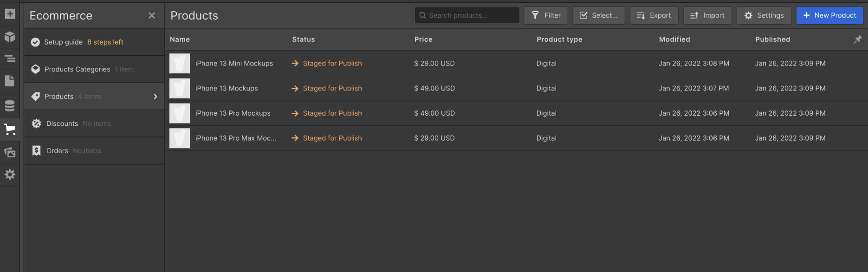Image resolution: width=868 pixels, height=272 pixels.
Task: Open the iPhone 13 Mini Mockups thumbnail
Action: tap(180, 63)
